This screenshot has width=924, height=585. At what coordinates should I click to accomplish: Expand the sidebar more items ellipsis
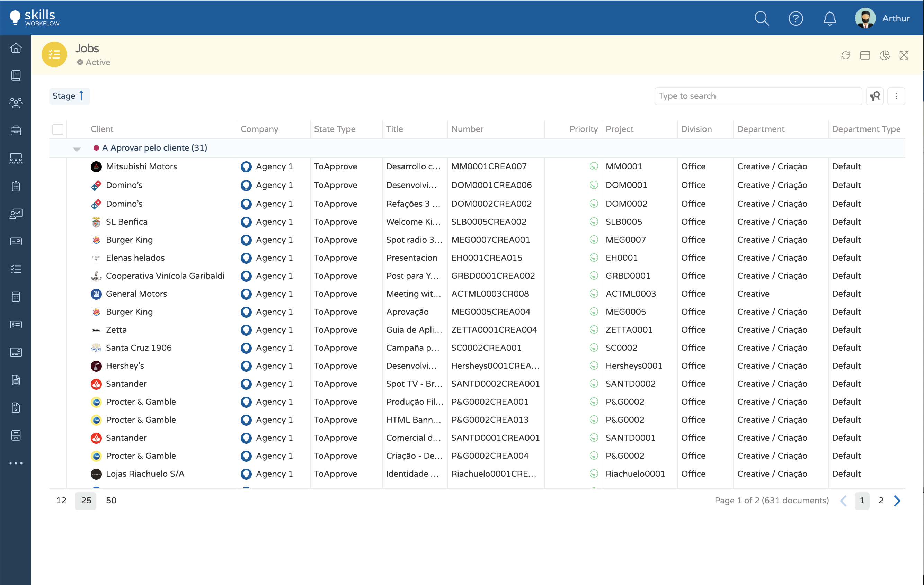click(16, 463)
